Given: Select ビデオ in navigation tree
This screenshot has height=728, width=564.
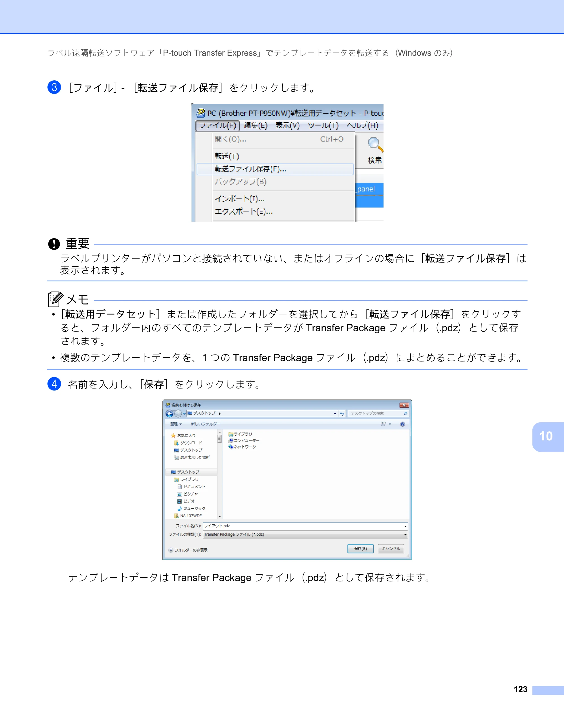Looking at the screenshot, I should pos(186,501).
